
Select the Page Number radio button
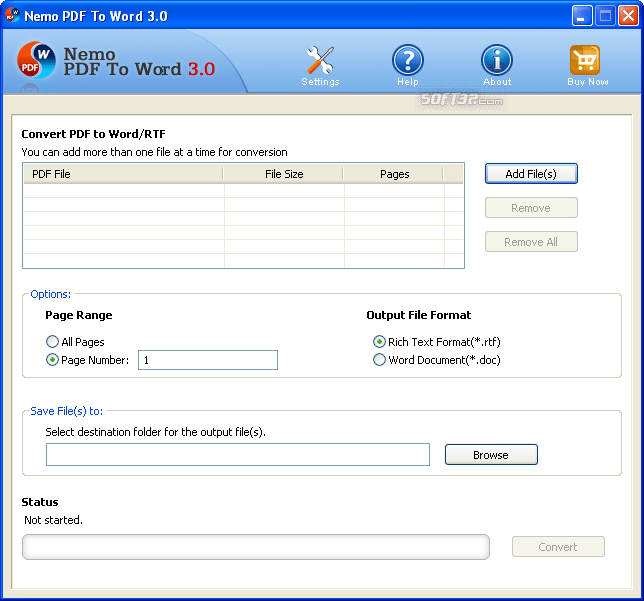(x=52, y=360)
